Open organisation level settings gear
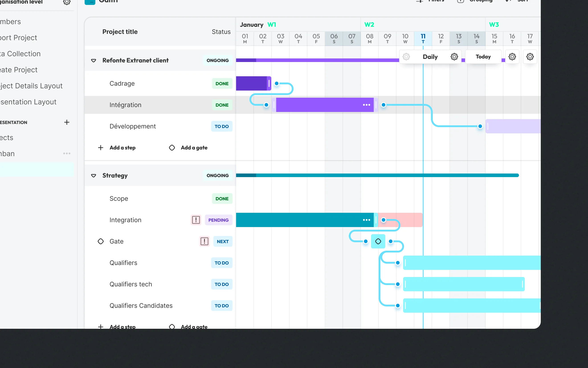This screenshot has height=368, width=588. 67,2
